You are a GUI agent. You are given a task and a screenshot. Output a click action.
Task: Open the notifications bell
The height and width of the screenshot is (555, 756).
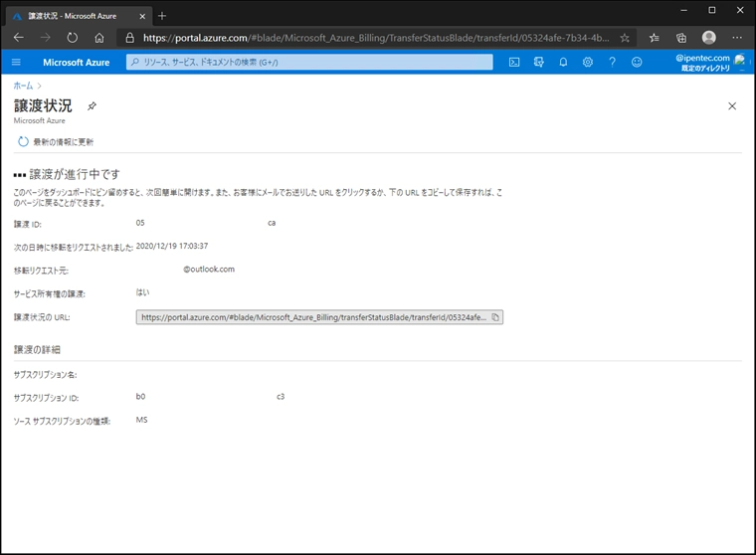(x=563, y=63)
